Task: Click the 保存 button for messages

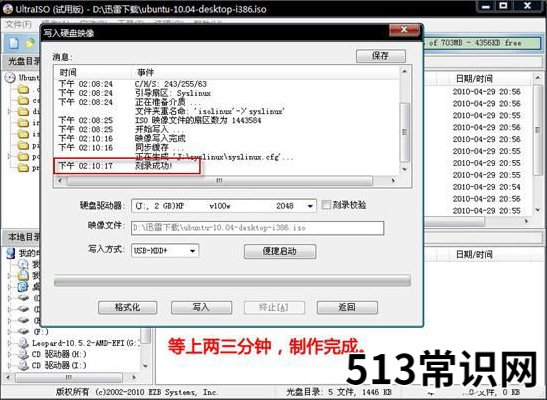Action: pyautogui.click(x=381, y=56)
